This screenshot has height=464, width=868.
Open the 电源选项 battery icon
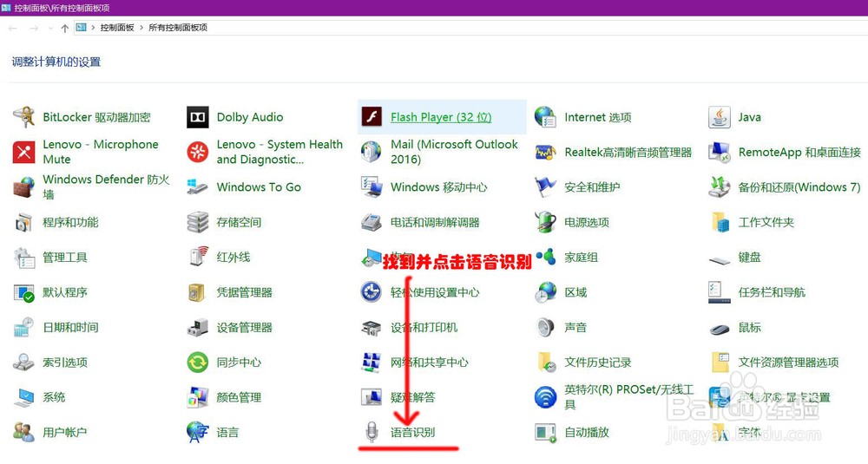click(x=545, y=222)
